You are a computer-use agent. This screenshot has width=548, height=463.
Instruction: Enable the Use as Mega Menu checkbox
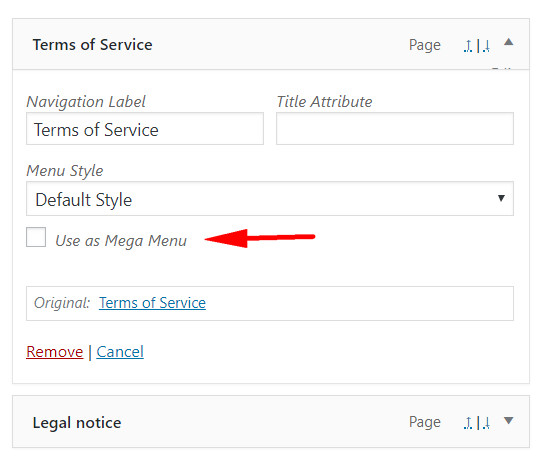(x=36, y=237)
